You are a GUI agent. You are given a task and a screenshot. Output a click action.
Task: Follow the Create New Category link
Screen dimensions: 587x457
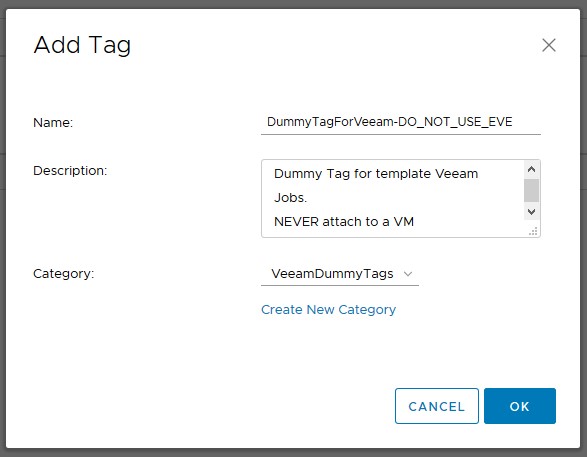coord(328,310)
